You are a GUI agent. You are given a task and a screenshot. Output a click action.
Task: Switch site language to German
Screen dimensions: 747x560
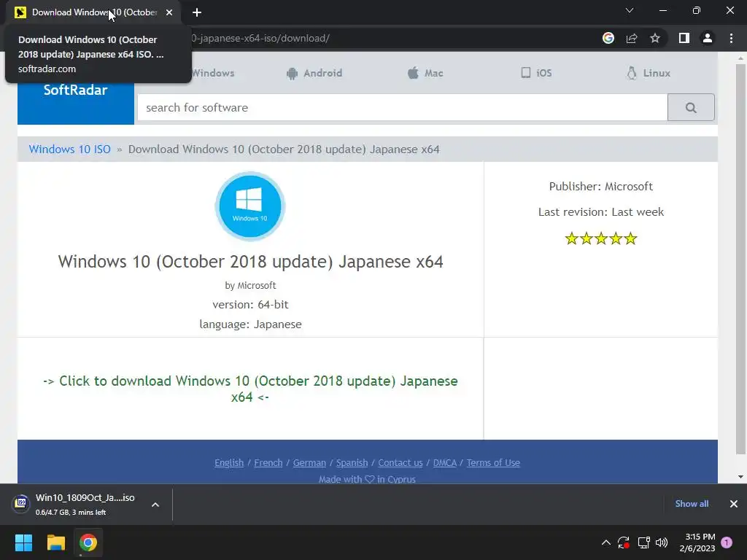309,462
